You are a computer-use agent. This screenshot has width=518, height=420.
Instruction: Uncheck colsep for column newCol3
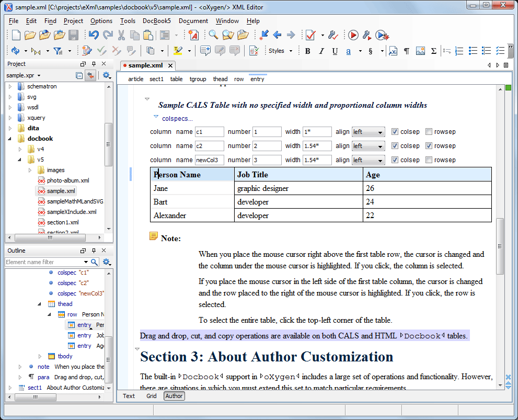pos(395,160)
